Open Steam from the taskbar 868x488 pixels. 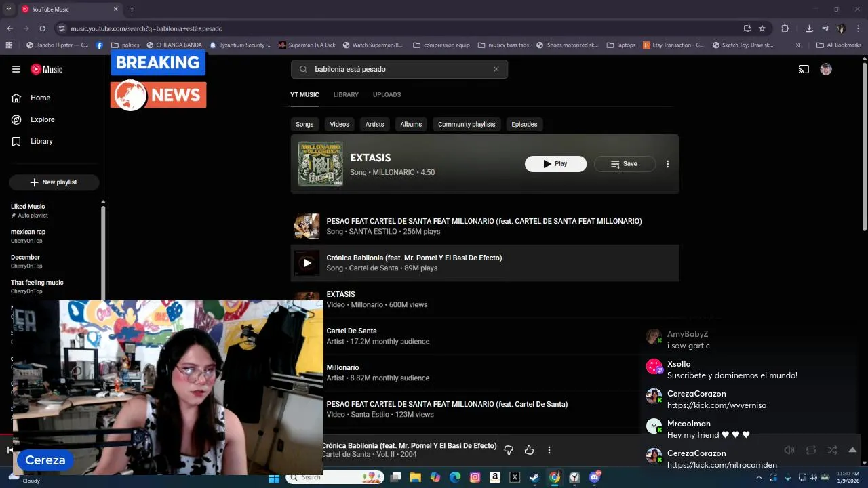[x=534, y=478]
